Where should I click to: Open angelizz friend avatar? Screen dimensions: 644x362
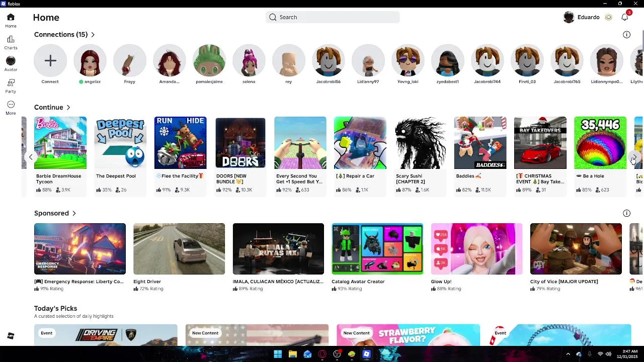tap(90, 61)
